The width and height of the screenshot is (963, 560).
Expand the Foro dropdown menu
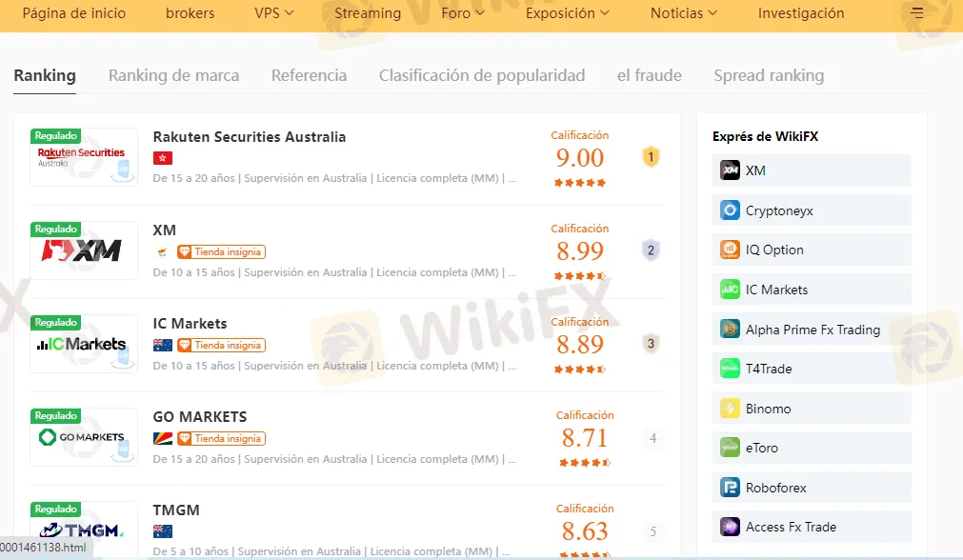coord(463,13)
